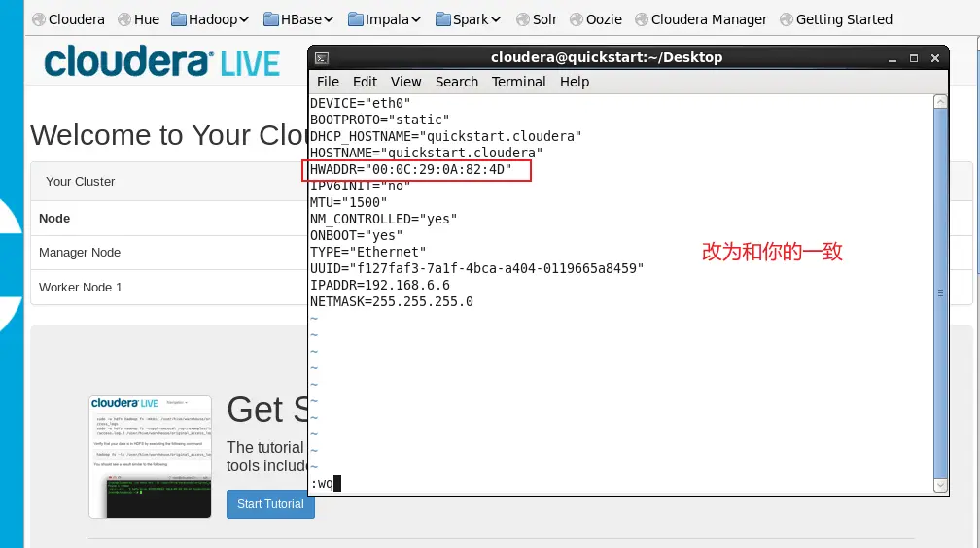The height and width of the screenshot is (548, 980).
Task: Click the TYPE="Ethernet" line
Action: tap(368, 252)
